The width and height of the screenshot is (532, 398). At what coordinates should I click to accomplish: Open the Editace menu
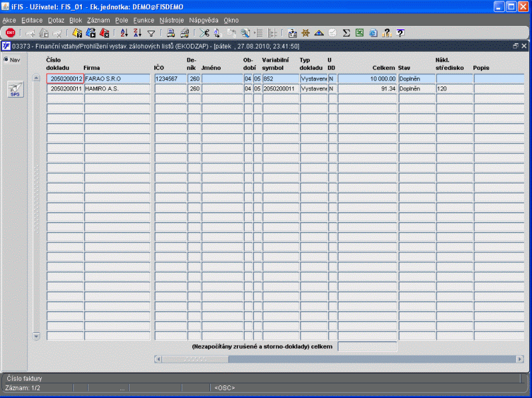32,21
